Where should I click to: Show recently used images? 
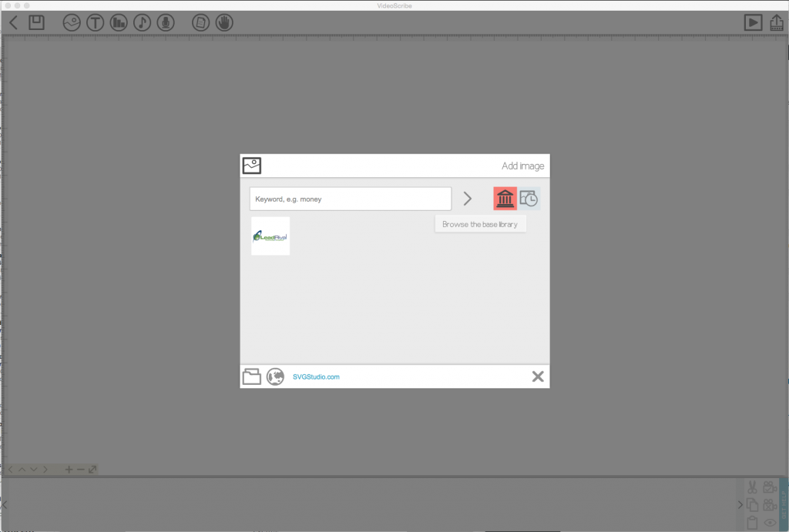click(529, 198)
